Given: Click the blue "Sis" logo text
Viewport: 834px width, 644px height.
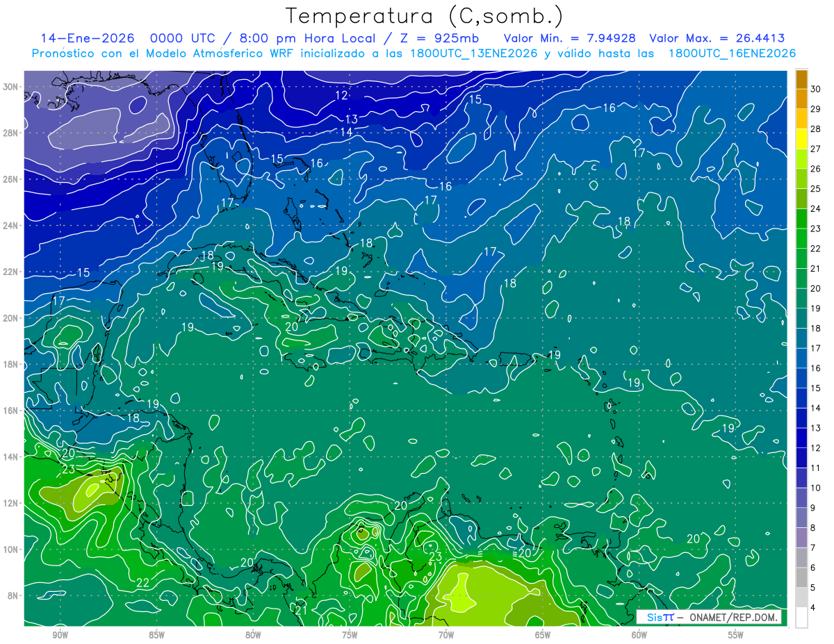Looking at the screenshot, I should (655, 618).
